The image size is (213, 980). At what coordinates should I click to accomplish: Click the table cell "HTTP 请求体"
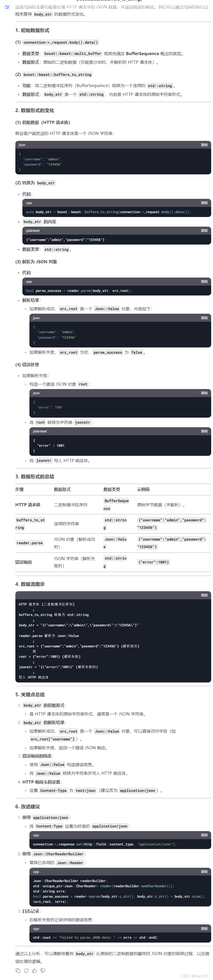tap(28, 505)
